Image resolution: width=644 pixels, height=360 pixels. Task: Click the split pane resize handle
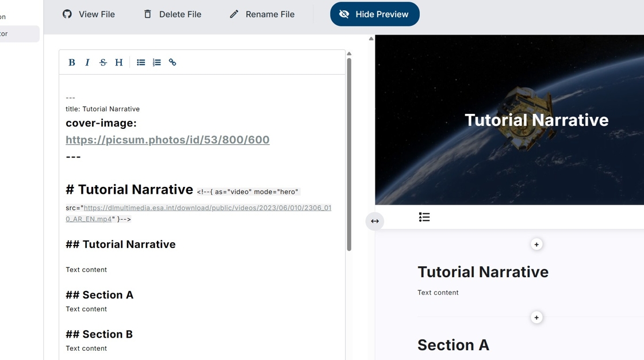(375, 221)
